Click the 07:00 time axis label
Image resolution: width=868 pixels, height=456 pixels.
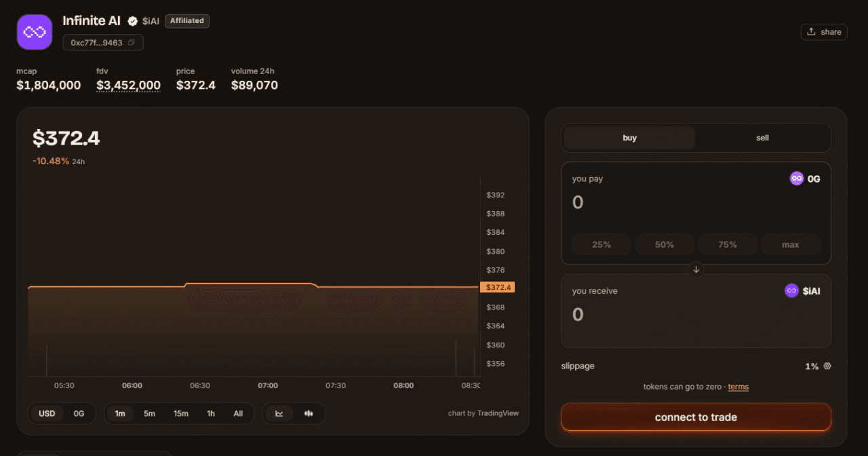click(268, 385)
